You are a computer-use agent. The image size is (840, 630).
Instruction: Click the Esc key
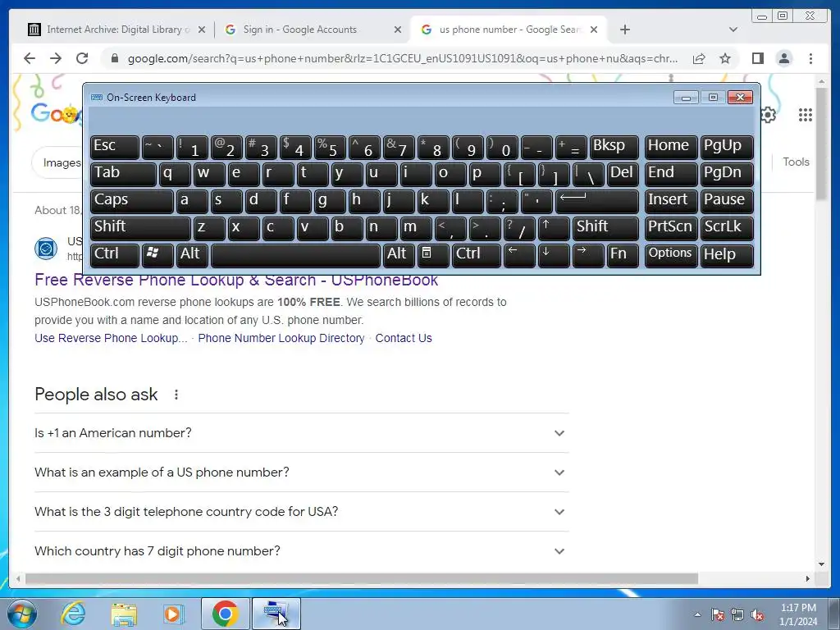pyautogui.click(x=115, y=147)
